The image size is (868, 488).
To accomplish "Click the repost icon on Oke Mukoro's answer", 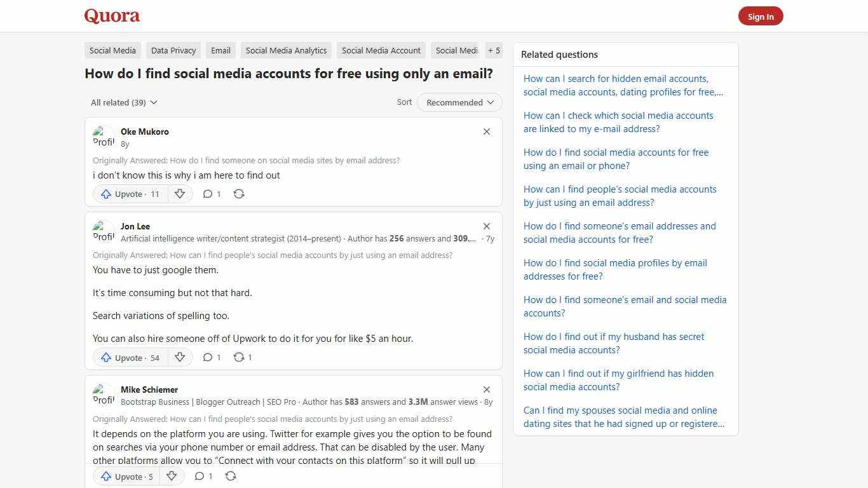I will pyautogui.click(x=238, y=194).
